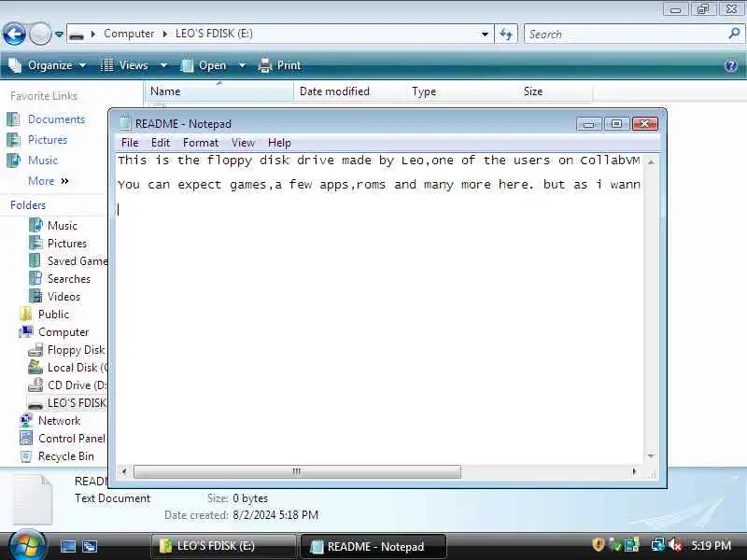Click the greyed Forward navigation arrow
Viewport: 747px width, 560px height.
point(40,35)
